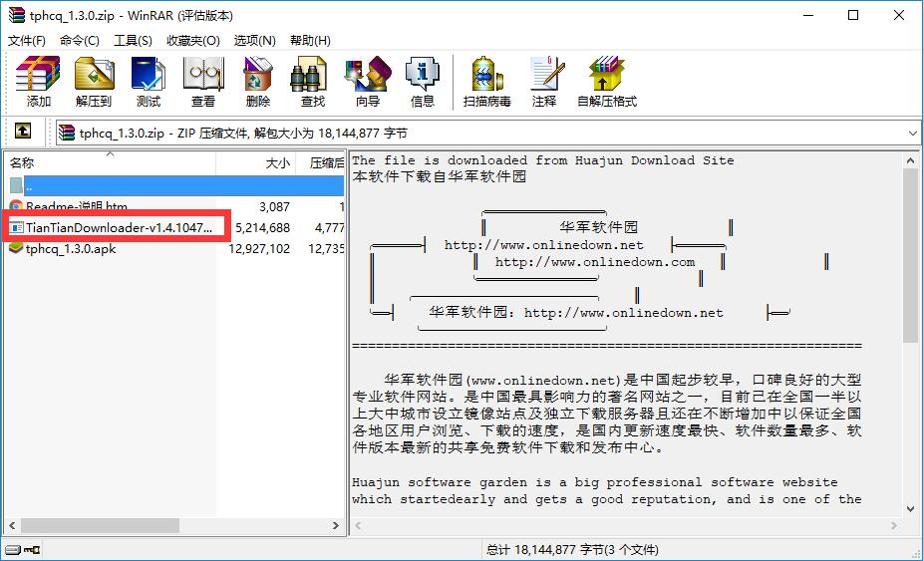Click http://www.onlinedown.com text in comment
924x561 pixels.
[x=595, y=262]
